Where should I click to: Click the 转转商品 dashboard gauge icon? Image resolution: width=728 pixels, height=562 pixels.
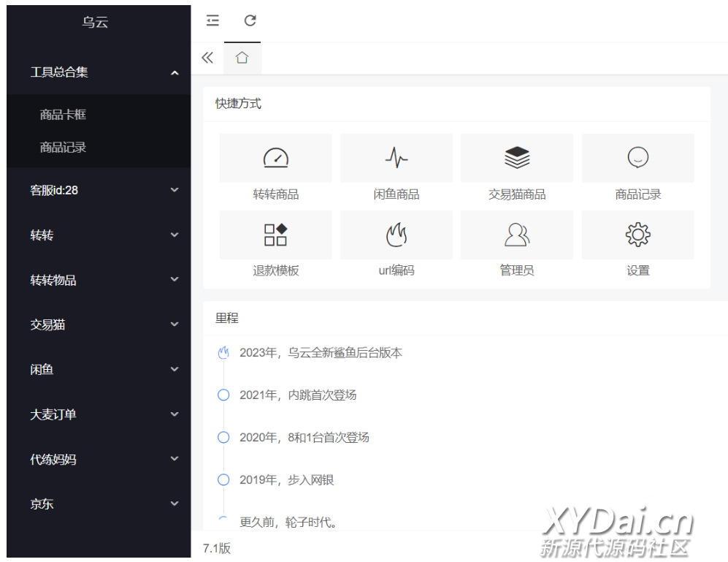[275, 157]
